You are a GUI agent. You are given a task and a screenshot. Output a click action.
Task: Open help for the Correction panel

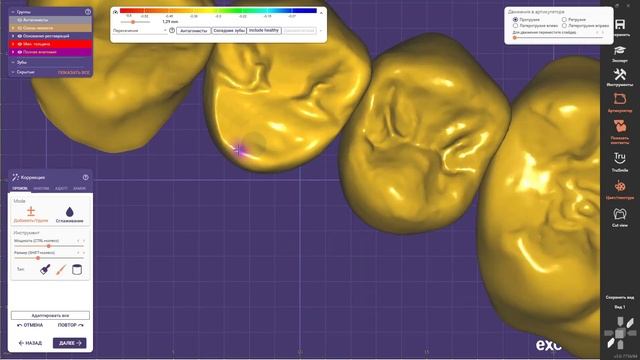click(85, 177)
